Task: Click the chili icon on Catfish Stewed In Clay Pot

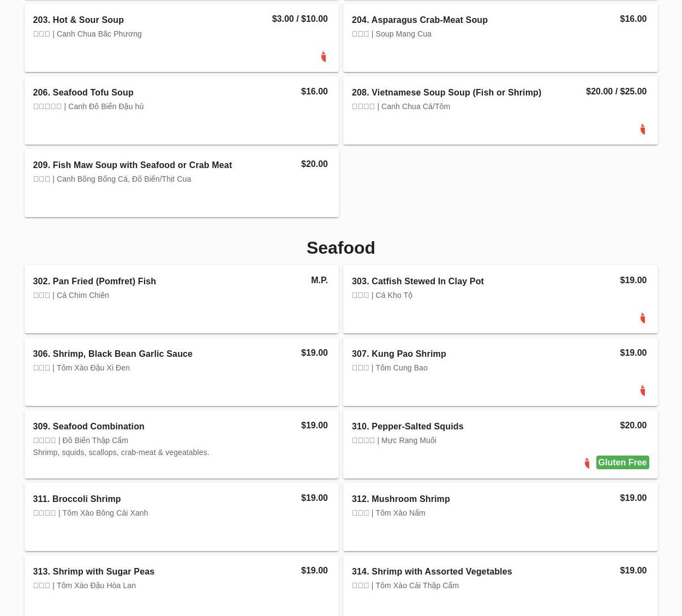Action: coord(642,318)
